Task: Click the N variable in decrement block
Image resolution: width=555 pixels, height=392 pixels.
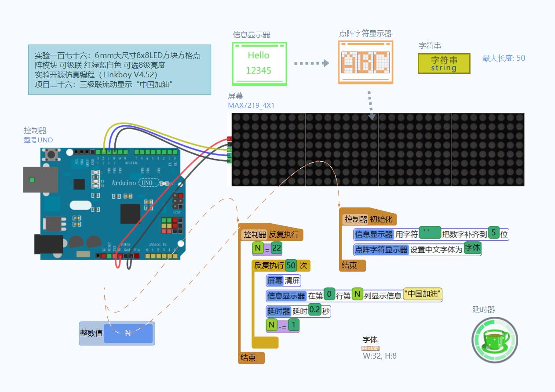Action: coord(272,325)
